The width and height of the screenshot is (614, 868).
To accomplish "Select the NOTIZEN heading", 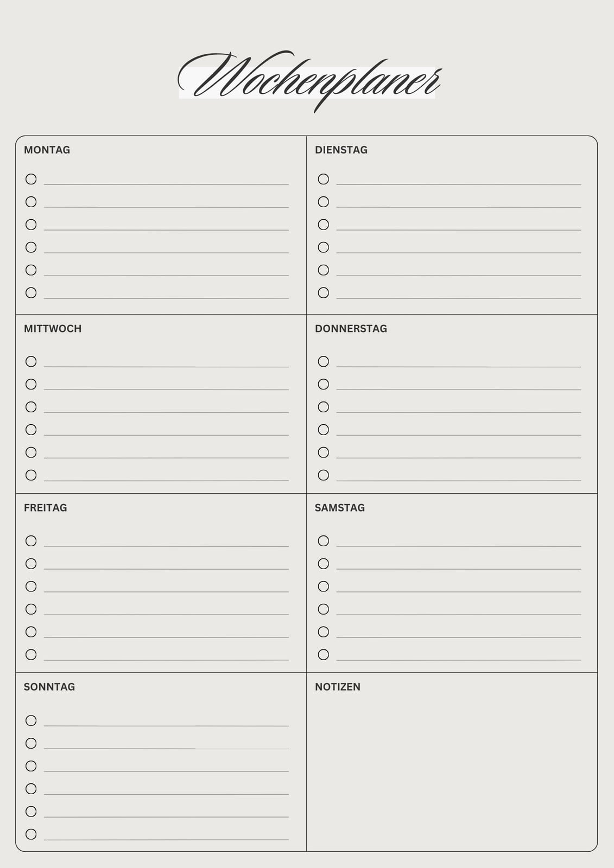I will click(338, 687).
